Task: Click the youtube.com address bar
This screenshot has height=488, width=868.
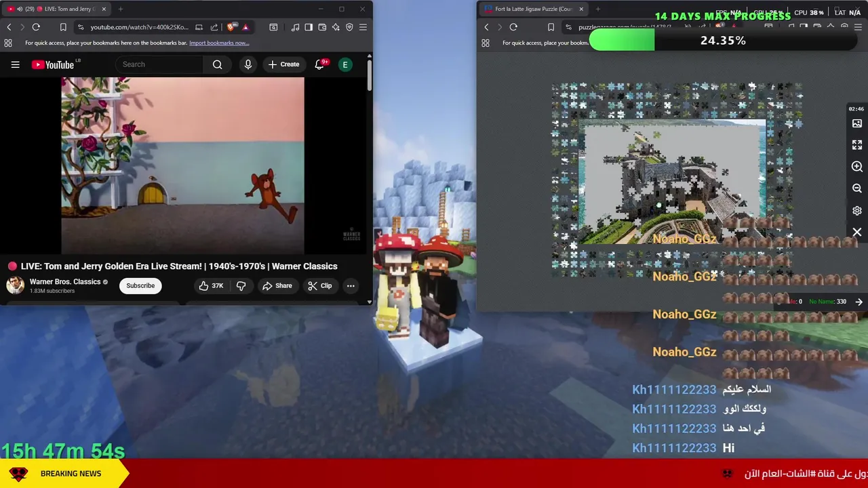Action: pos(139,27)
